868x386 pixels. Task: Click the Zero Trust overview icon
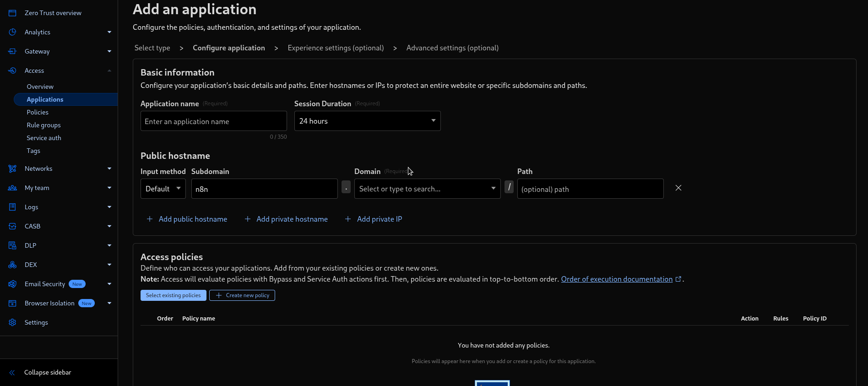pos(12,13)
